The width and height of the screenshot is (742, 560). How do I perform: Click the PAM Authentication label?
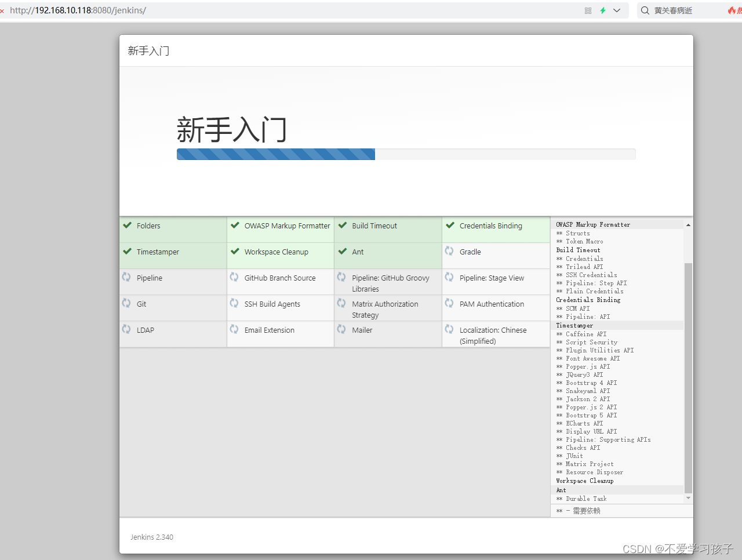tap(492, 304)
